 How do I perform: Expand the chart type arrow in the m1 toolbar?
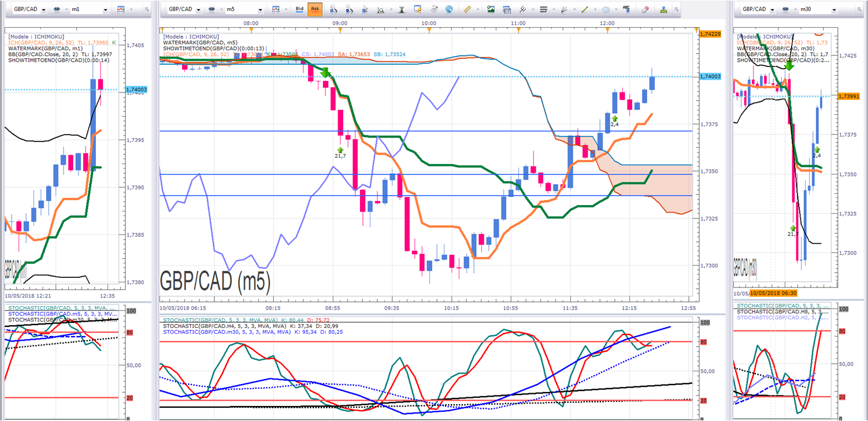coord(131,9)
